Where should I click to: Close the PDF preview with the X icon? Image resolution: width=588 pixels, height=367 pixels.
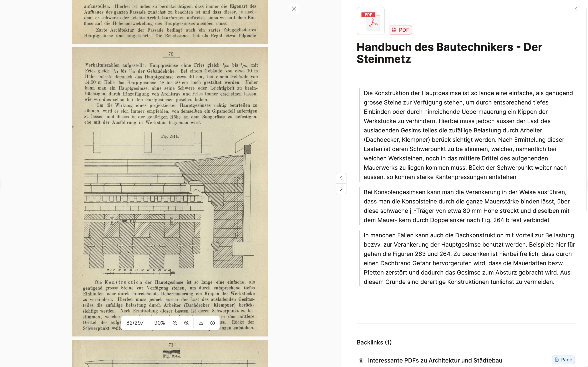(294, 9)
